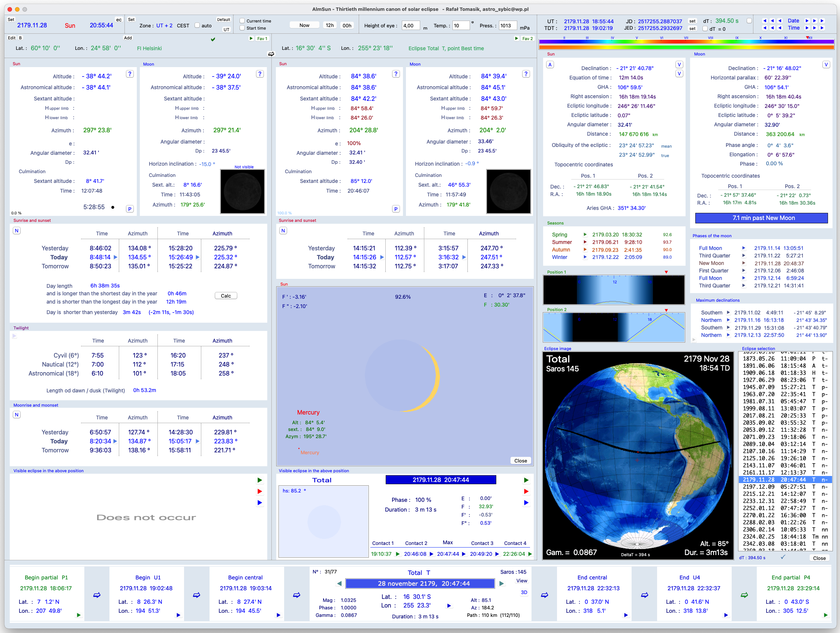Close the Eclipse selection list

pos(819,558)
